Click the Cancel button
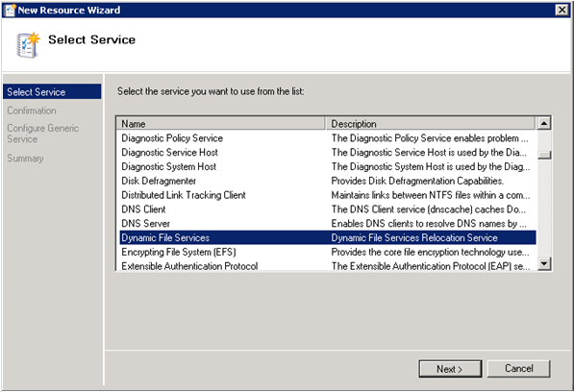This screenshot has height=392, width=574. click(x=519, y=369)
